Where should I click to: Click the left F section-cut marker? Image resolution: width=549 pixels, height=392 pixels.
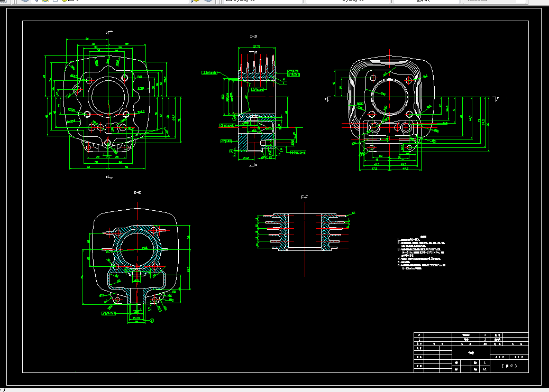327,100
